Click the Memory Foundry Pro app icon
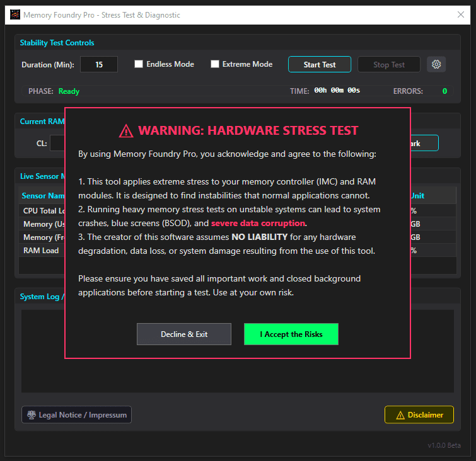 click(x=15, y=14)
